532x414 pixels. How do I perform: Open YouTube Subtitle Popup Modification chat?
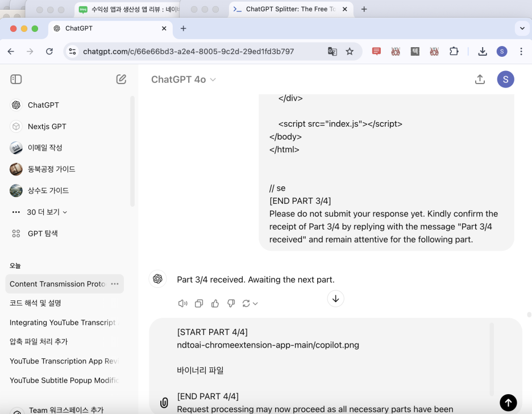(x=64, y=380)
